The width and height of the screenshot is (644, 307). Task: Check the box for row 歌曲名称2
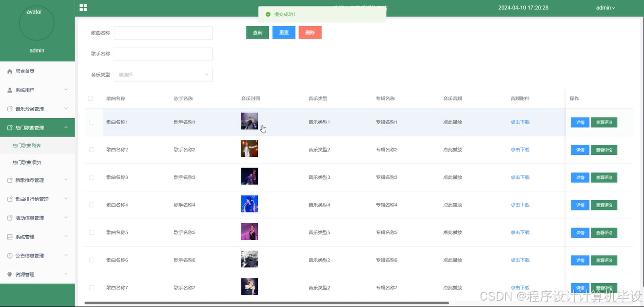click(92, 149)
